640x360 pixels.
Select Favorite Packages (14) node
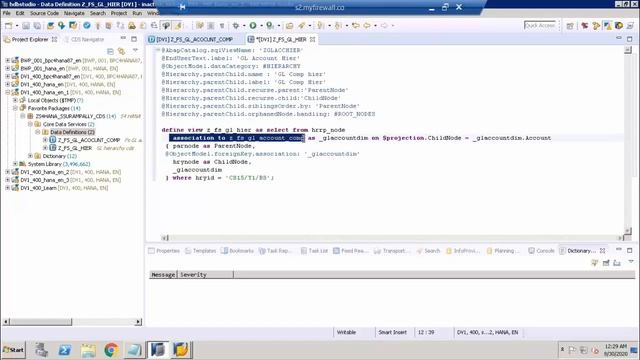pyautogui.click(x=54, y=108)
